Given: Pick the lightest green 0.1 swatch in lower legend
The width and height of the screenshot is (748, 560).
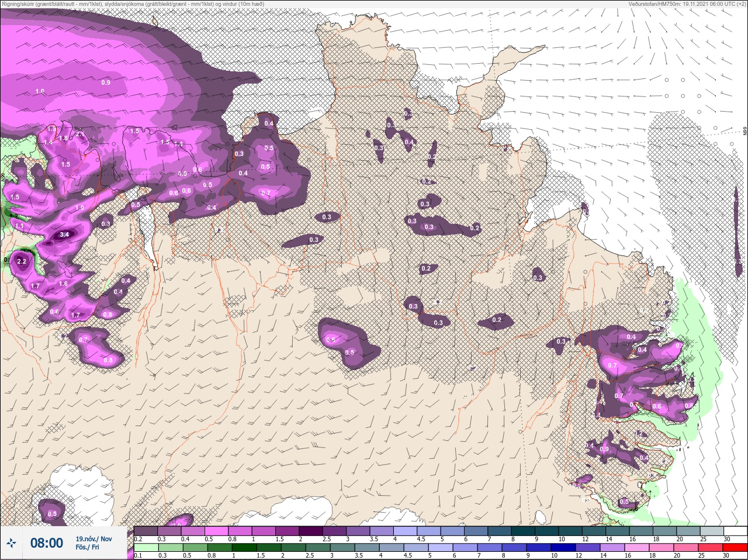Looking at the screenshot, I should click(146, 548).
